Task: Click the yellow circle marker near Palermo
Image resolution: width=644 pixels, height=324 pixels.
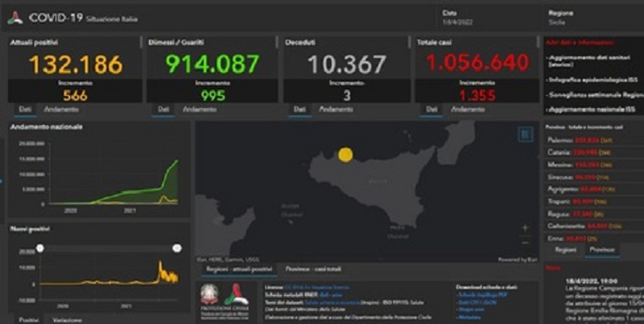Action: coord(345,155)
